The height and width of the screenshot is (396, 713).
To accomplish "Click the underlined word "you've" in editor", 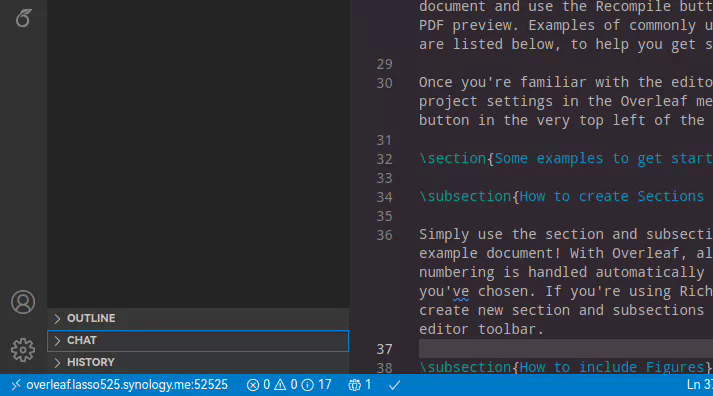I will point(444,291).
